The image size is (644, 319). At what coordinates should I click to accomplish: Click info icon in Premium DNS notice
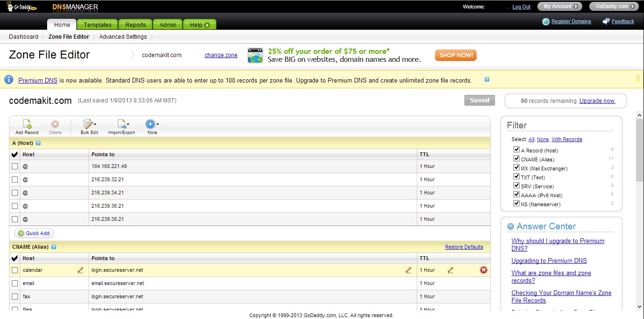(8, 80)
